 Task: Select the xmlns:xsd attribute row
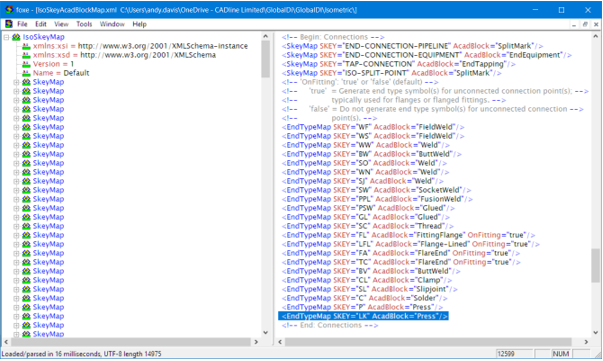(x=124, y=55)
